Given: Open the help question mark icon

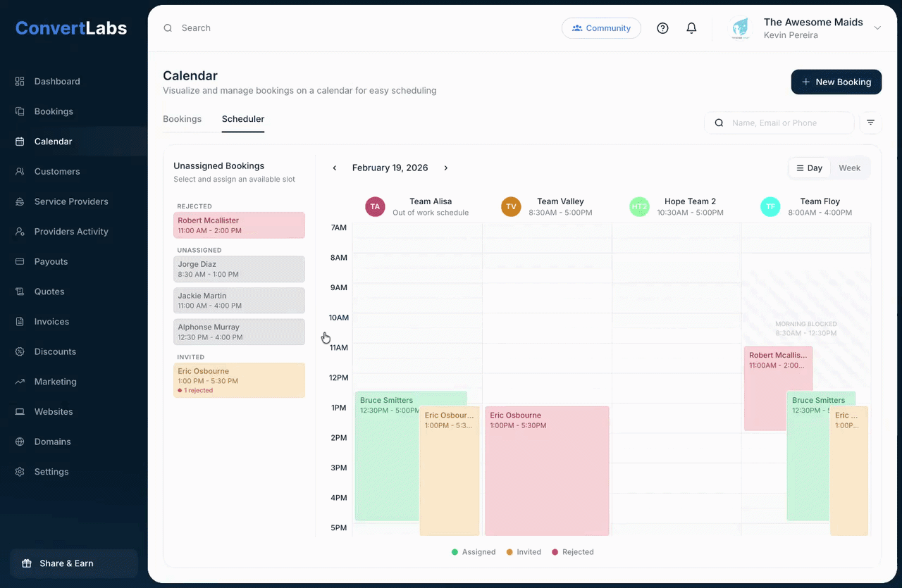Looking at the screenshot, I should point(662,28).
